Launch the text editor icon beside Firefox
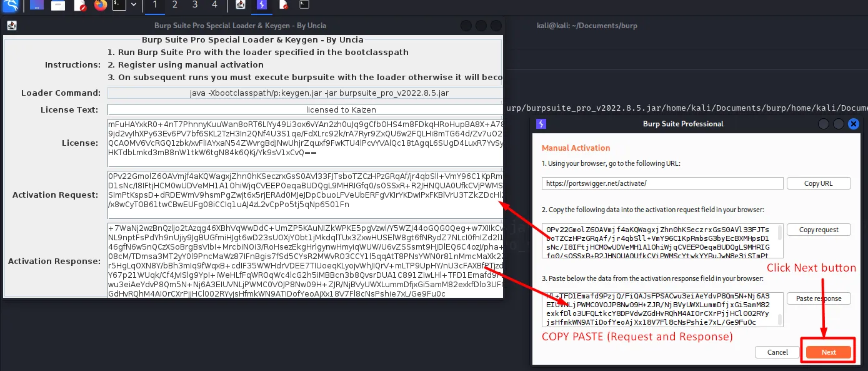This screenshot has width=868, height=371. (79, 6)
